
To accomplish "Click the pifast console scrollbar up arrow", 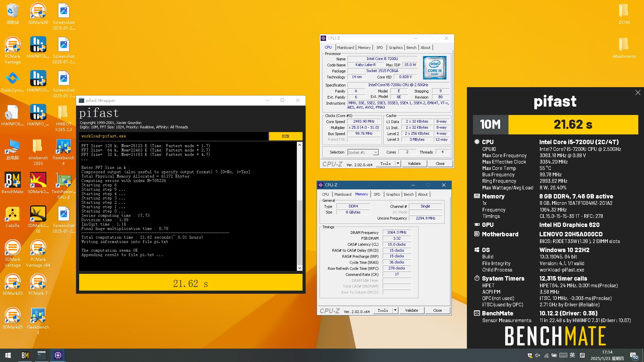I will pyautogui.click(x=300, y=144).
